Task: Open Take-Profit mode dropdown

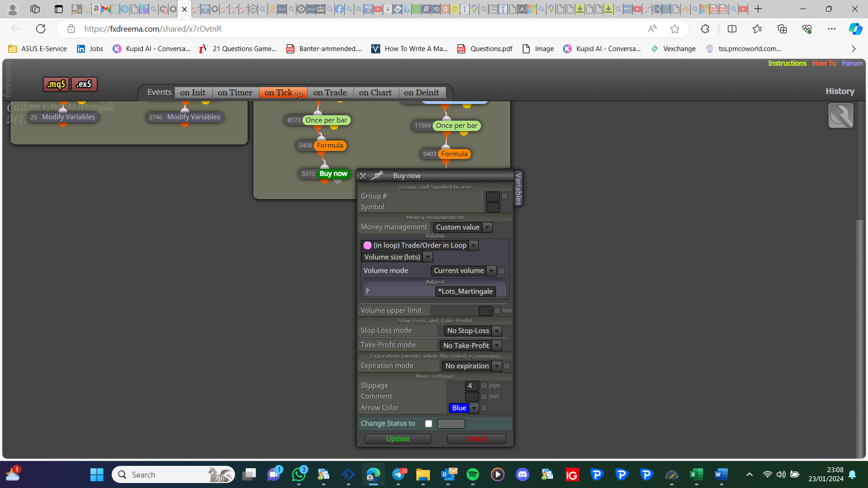Action: pos(471,345)
